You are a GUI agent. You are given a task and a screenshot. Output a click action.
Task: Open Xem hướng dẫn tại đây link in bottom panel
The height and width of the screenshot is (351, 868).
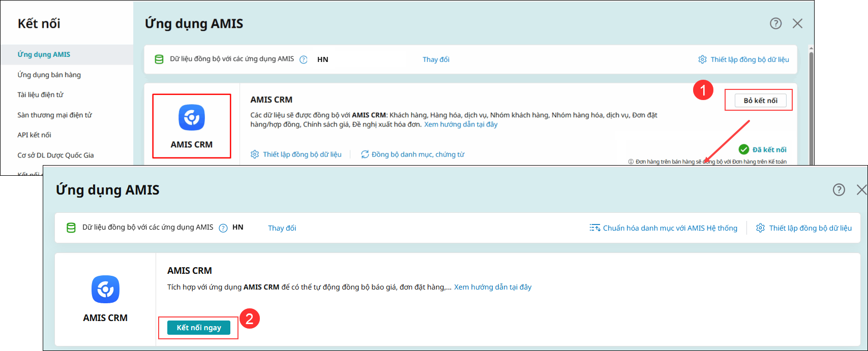(x=492, y=287)
